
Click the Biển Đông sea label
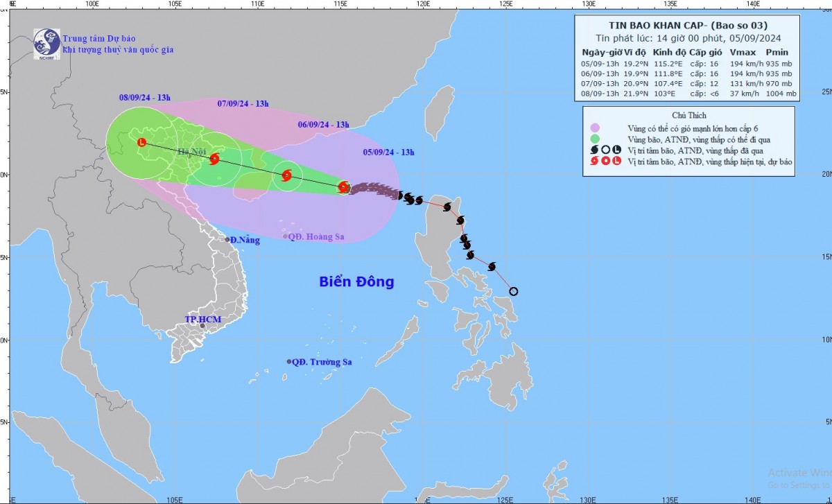[356, 282]
